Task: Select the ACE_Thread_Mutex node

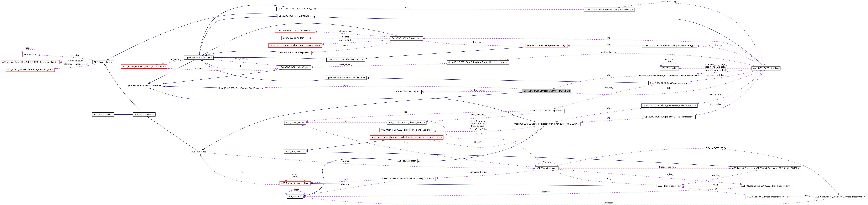Action: pyautogui.click(x=295, y=123)
